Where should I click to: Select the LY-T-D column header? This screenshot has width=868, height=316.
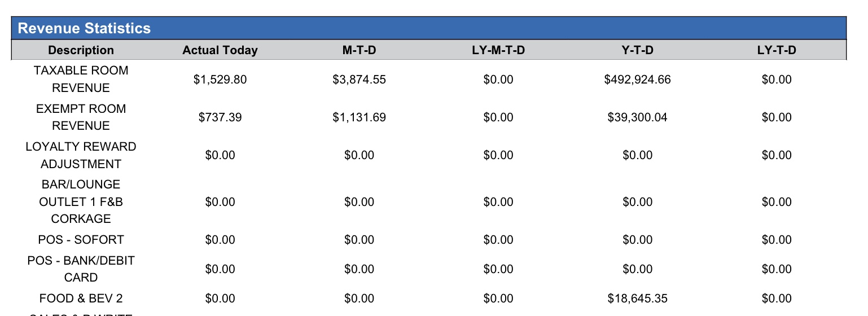pyautogui.click(x=777, y=50)
